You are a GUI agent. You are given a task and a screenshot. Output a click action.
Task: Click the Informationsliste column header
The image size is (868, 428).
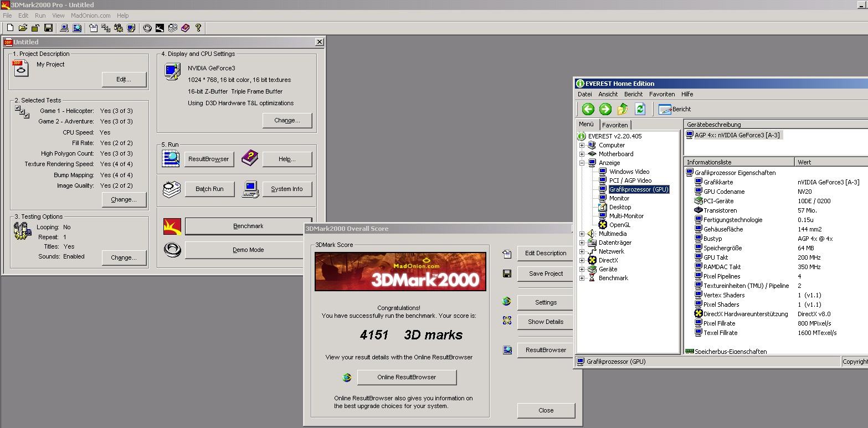coord(739,162)
